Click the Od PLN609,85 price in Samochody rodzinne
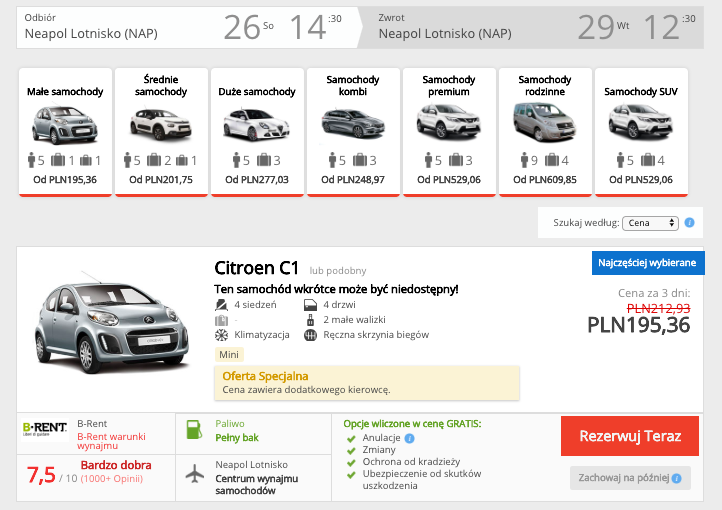The height and width of the screenshot is (510, 722). pyautogui.click(x=545, y=180)
